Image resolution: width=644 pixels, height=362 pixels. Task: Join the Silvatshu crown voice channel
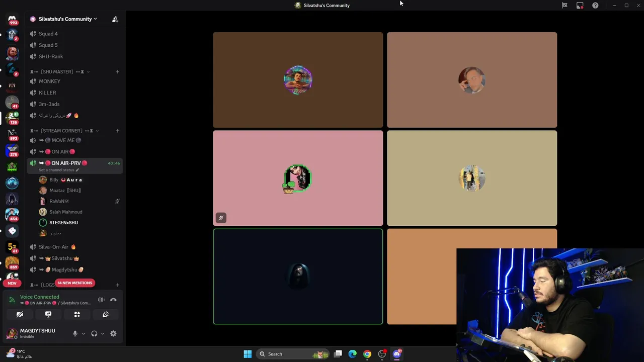tap(74, 258)
